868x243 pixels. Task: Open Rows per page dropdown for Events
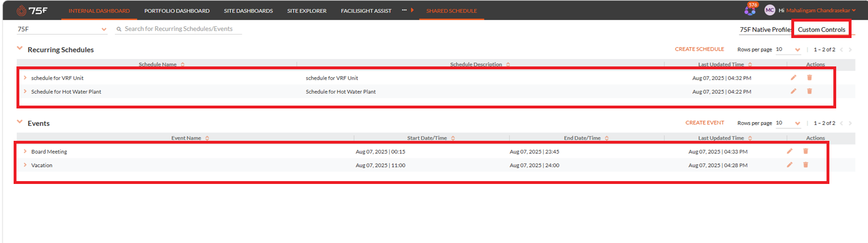tap(788, 123)
